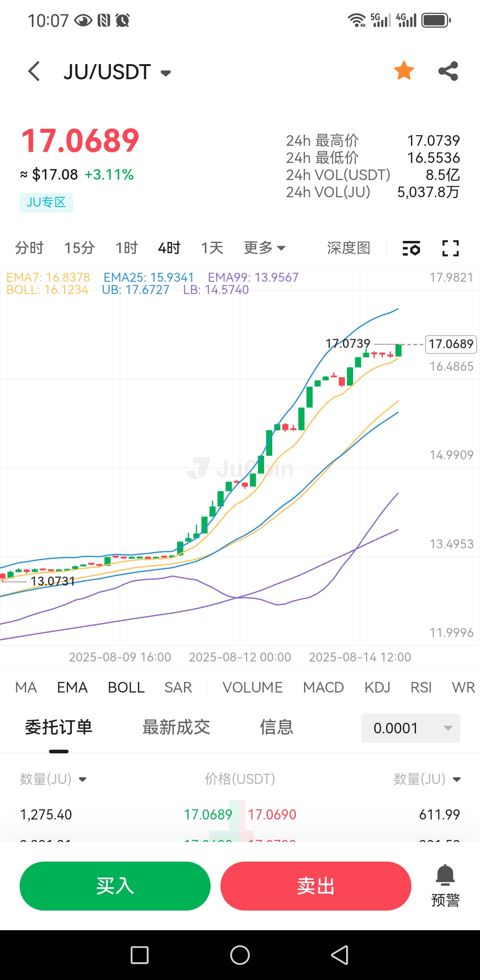Tap the boxed 17.0689 price marker
This screenshot has height=980, width=480.
point(451,344)
